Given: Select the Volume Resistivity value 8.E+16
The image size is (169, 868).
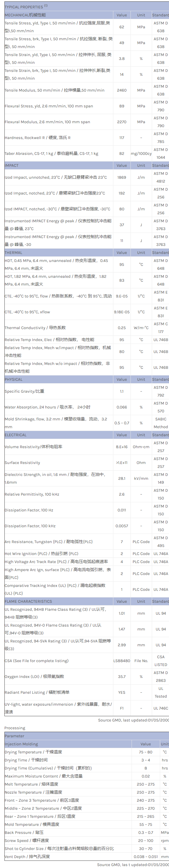Looking at the screenshot, I should (x=122, y=447).
